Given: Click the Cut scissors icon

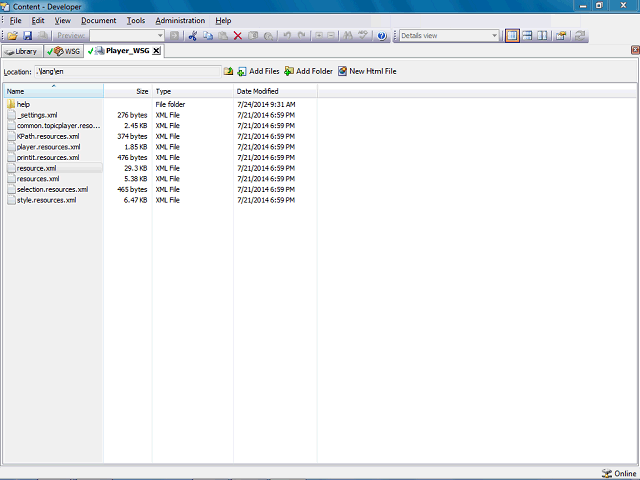Looking at the screenshot, I should pos(193,36).
